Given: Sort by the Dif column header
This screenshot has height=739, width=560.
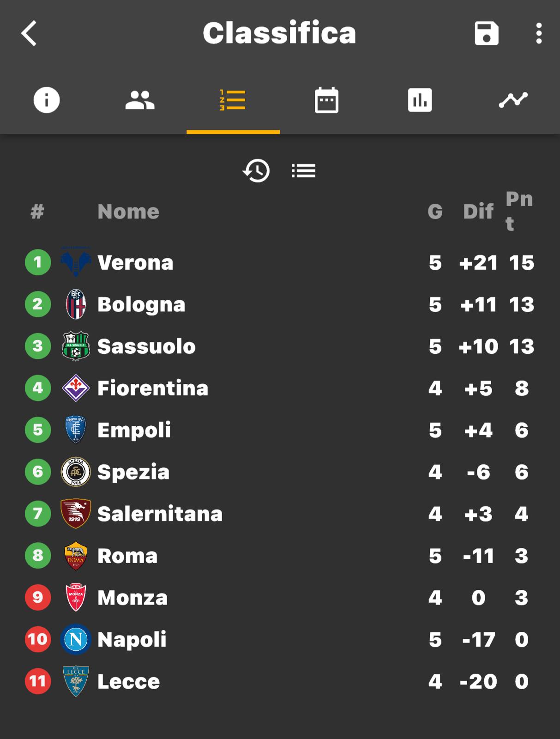Looking at the screenshot, I should click(x=478, y=212).
